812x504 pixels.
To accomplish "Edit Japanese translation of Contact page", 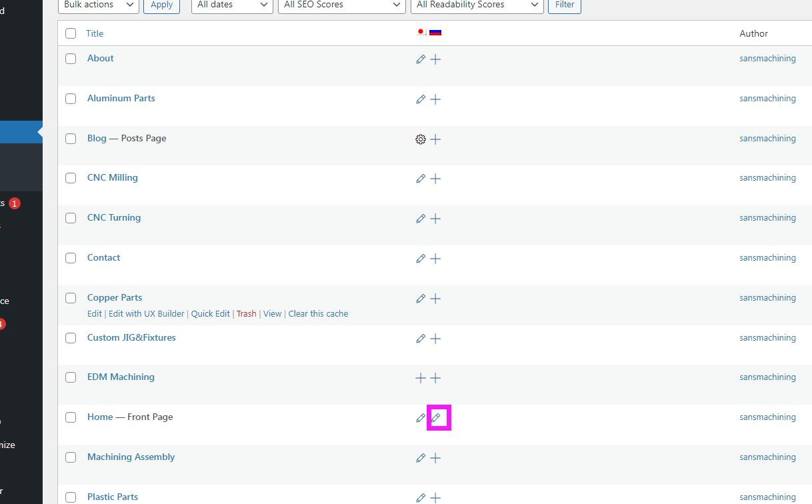I will (421, 259).
